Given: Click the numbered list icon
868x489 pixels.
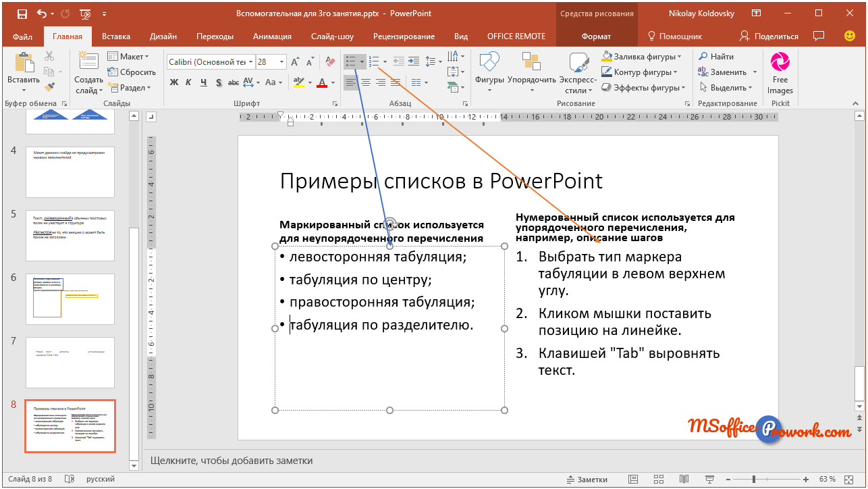Looking at the screenshot, I should (x=375, y=61).
